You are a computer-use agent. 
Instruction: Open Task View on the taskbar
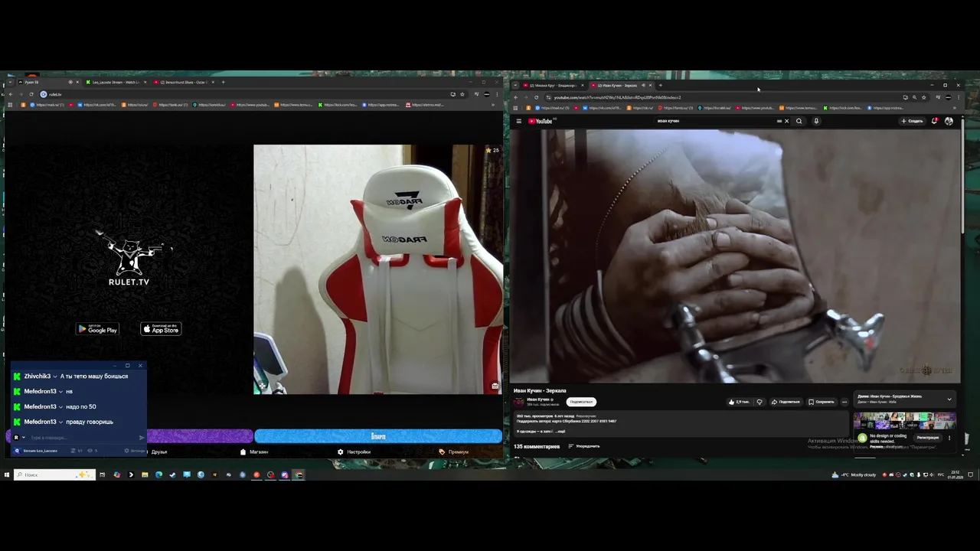(x=102, y=474)
